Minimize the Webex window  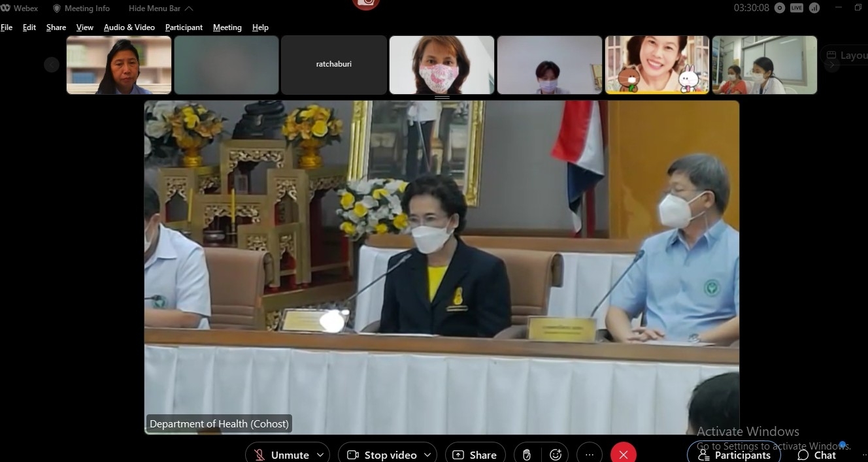point(839,8)
